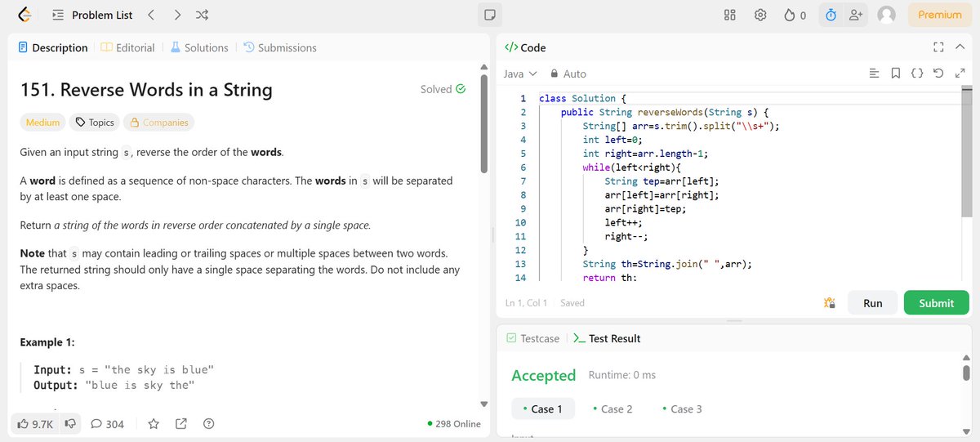Star the problem as favorite
This screenshot has width=980, height=442.
point(153,424)
